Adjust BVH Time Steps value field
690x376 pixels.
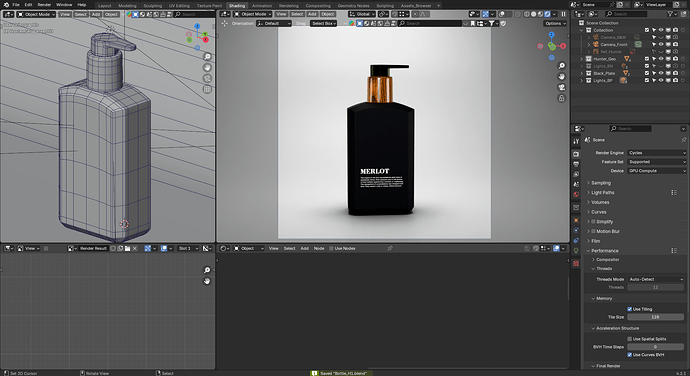coord(656,347)
